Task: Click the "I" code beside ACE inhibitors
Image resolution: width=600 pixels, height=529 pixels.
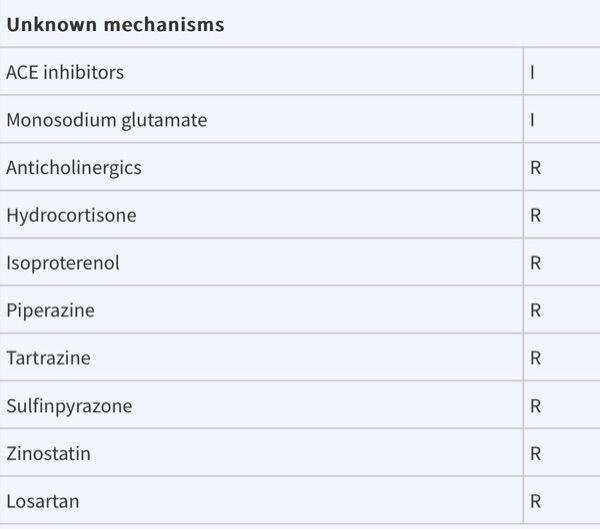Action: 533,72
